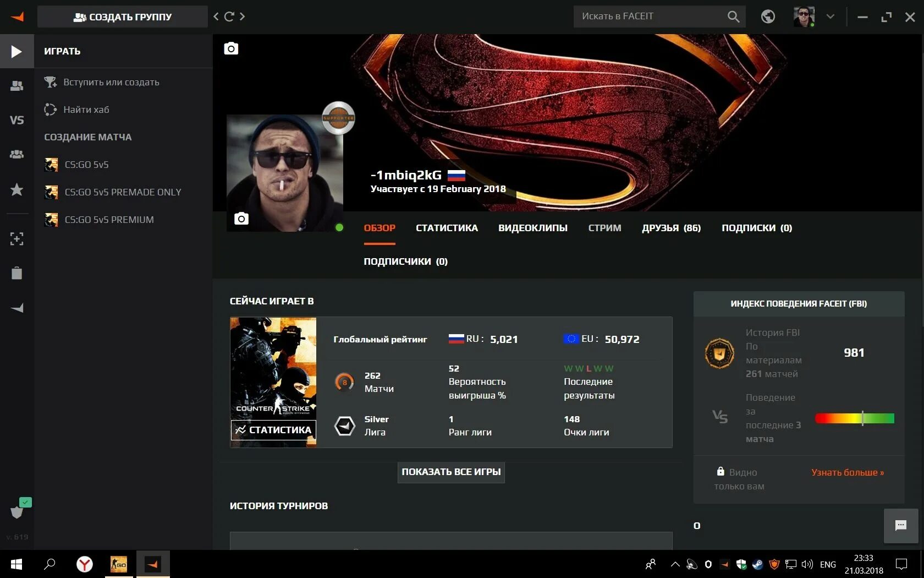The height and width of the screenshot is (578, 924).
Task: Click the crosshair-frame sidebar icon
Action: tap(16, 238)
